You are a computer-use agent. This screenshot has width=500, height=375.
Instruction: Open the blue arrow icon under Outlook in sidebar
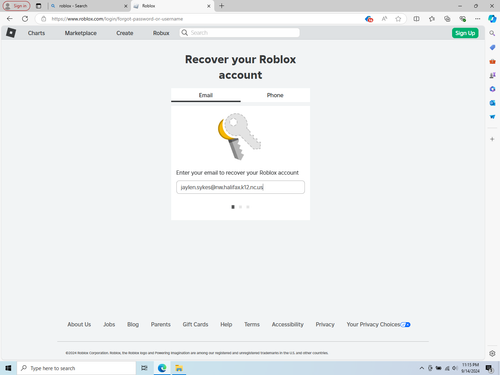[x=492, y=117]
